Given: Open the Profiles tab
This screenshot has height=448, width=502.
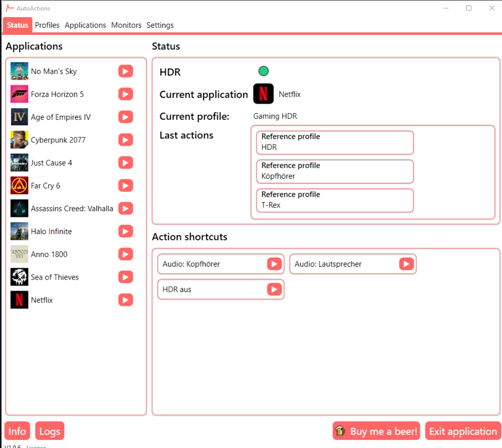Looking at the screenshot, I should pos(47,25).
